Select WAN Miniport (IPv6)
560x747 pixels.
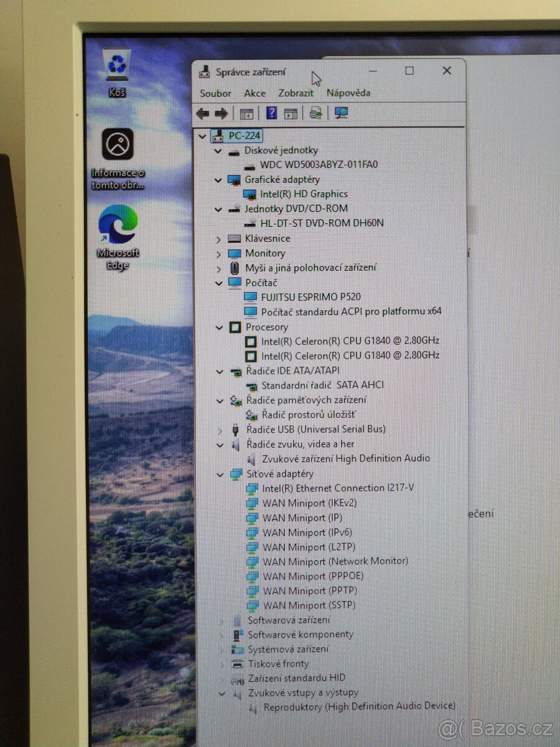click(x=307, y=533)
